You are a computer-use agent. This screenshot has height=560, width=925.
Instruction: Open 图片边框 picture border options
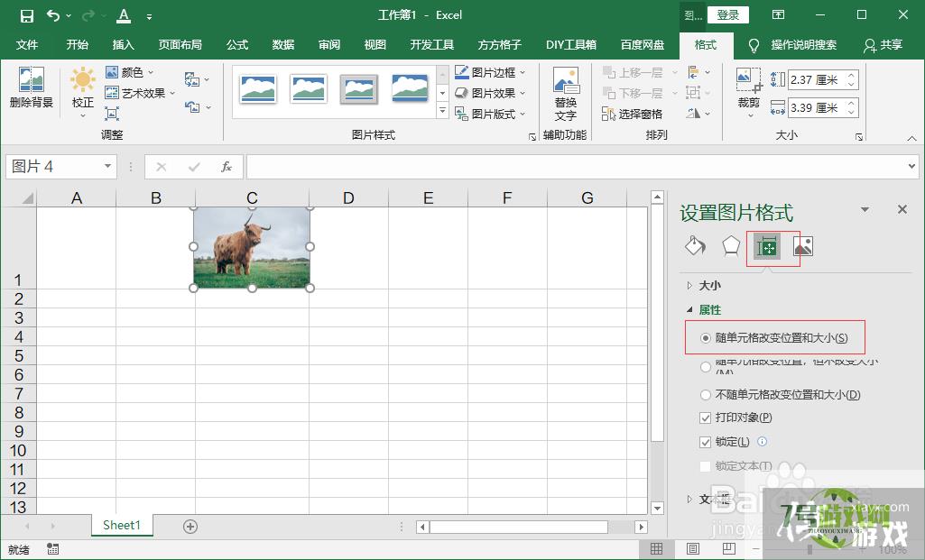click(x=490, y=72)
